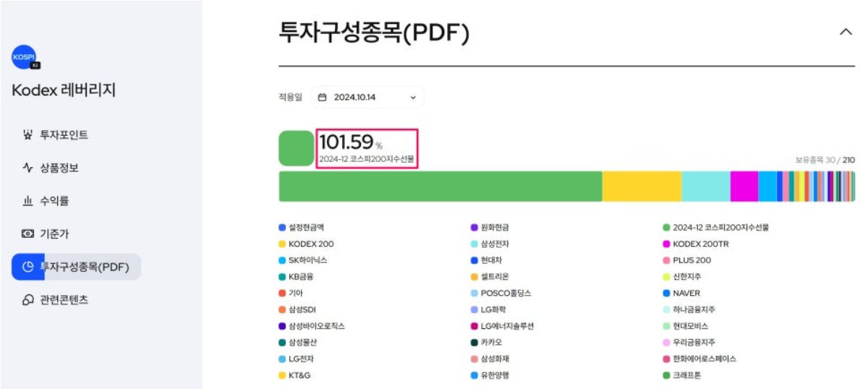Screen dimensions: 868x389
Task: Click the LG에너지솔루션 legend item
Action: point(502,326)
